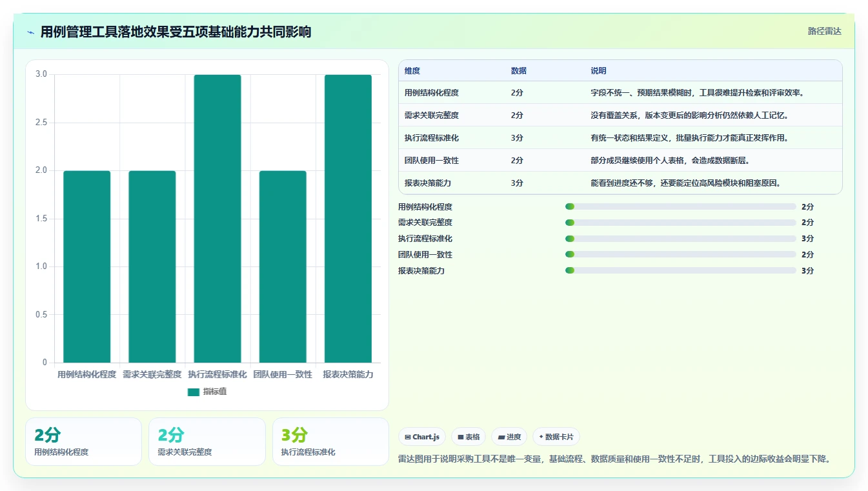Select the 报表决策能力 bar in chart

tap(348, 219)
